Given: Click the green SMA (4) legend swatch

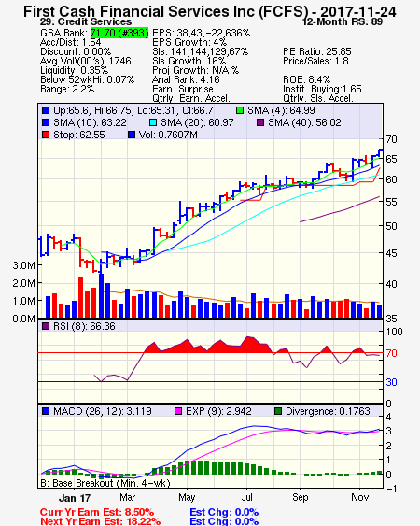Looking at the screenshot, I should (240, 110).
